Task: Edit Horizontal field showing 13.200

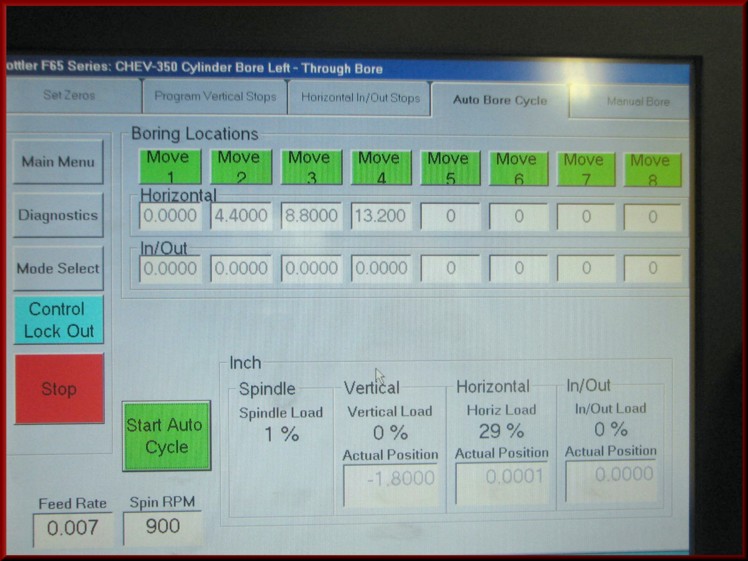Action: pos(381,217)
